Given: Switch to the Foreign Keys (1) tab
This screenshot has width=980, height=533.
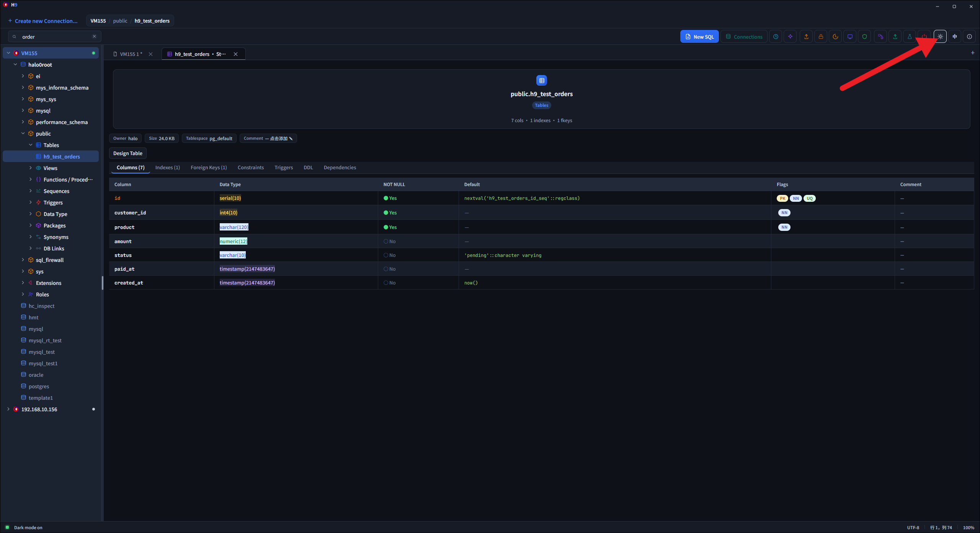Looking at the screenshot, I should click(209, 168).
